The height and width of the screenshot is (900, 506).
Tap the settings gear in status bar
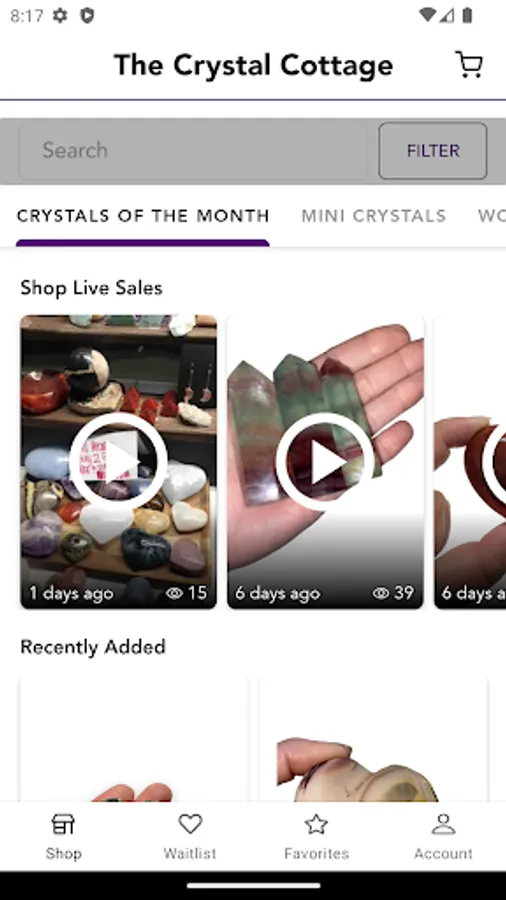point(60,15)
